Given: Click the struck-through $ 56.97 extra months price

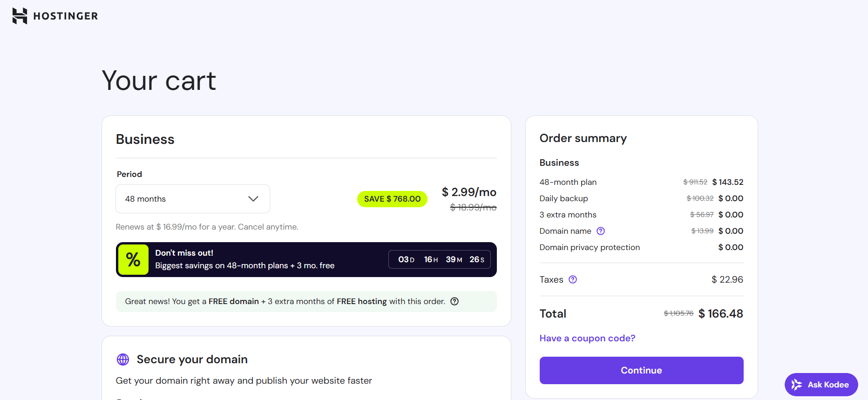Looking at the screenshot, I should 702,215.
